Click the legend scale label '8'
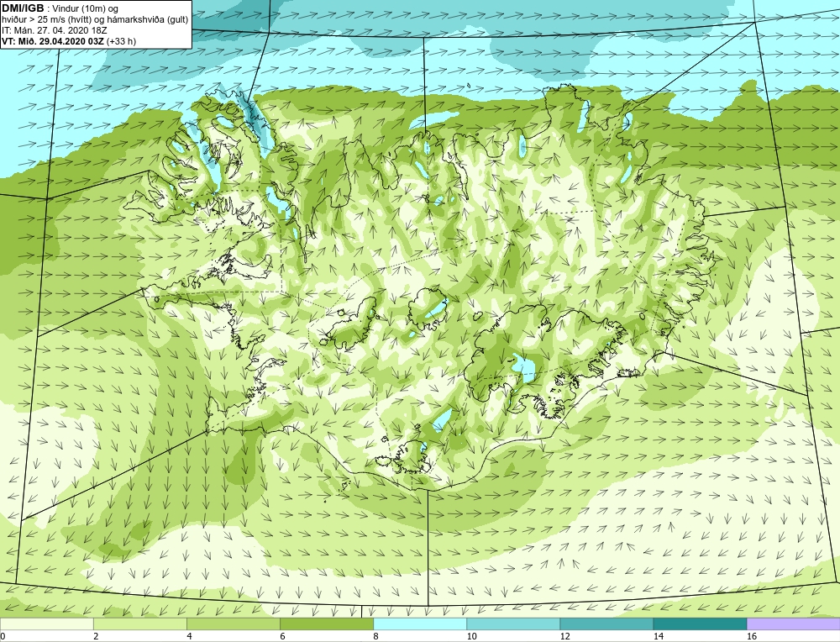 point(375,636)
